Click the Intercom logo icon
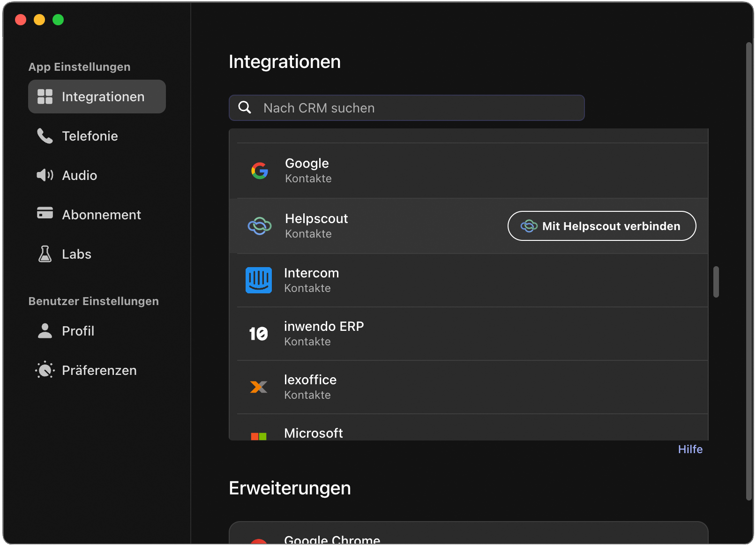This screenshot has height=545, width=756. [x=259, y=280]
